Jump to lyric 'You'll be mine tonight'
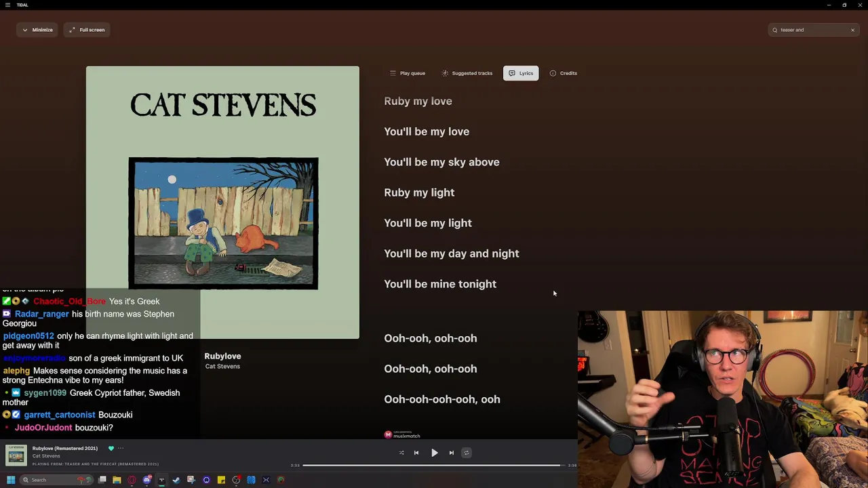The height and width of the screenshot is (488, 868). 440,284
